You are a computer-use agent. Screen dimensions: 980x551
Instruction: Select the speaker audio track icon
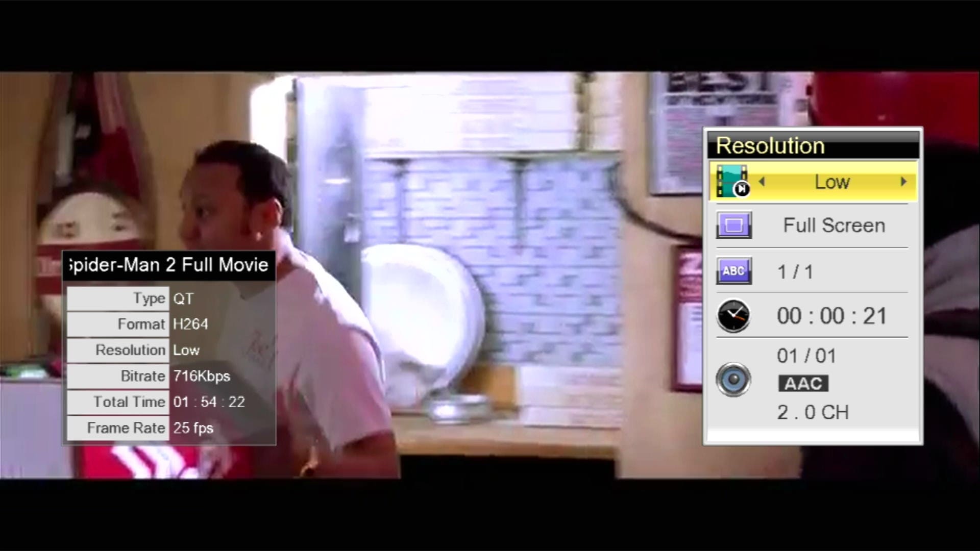point(733,380)
